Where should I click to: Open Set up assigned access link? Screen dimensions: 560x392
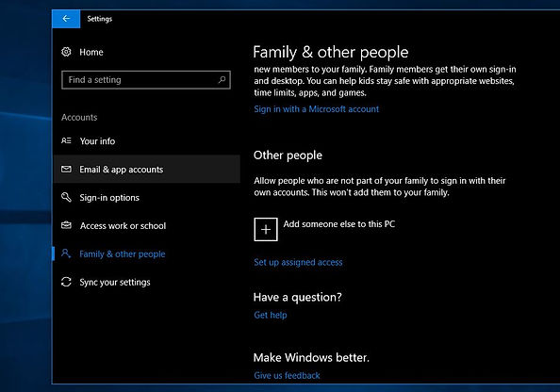tap(298, 262)
